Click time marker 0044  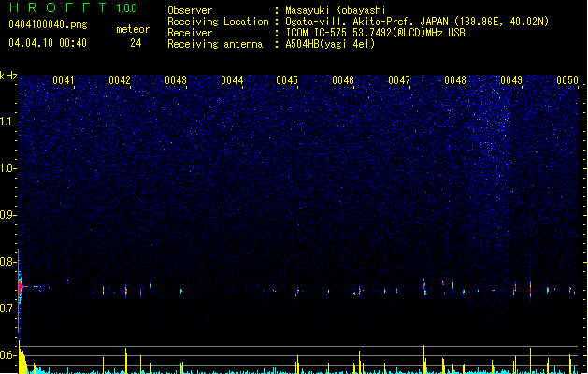[x=232, y=80]
